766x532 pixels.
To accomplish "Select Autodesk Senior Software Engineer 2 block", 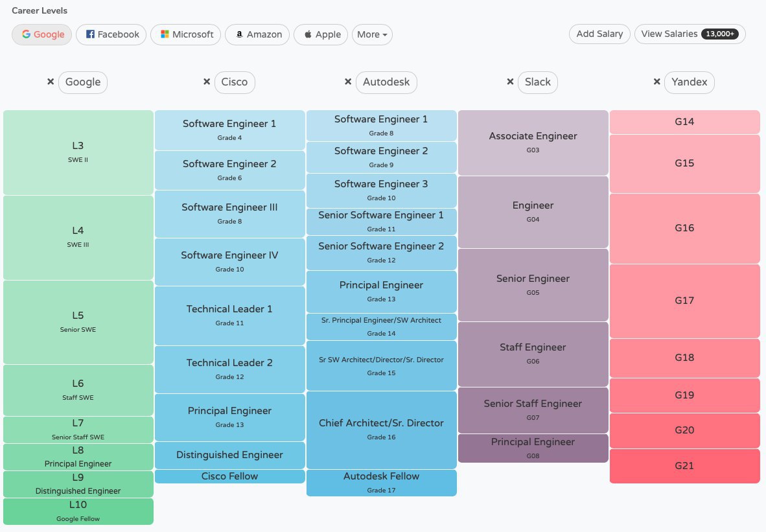I will (382, 253).
